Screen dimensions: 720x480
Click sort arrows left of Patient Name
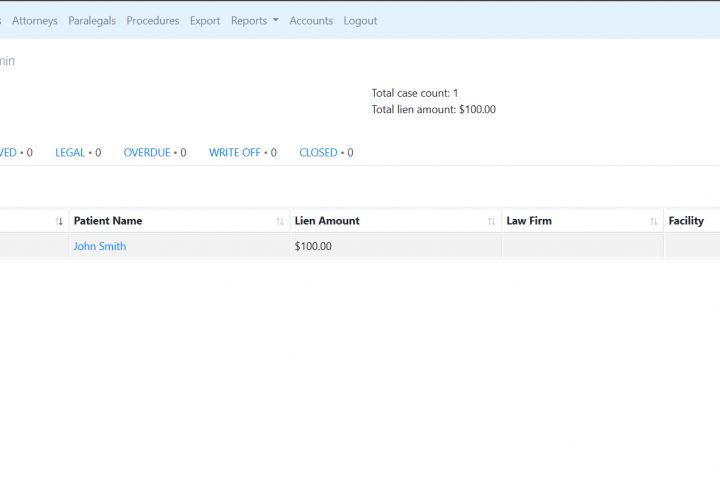[x=59, y=221]
